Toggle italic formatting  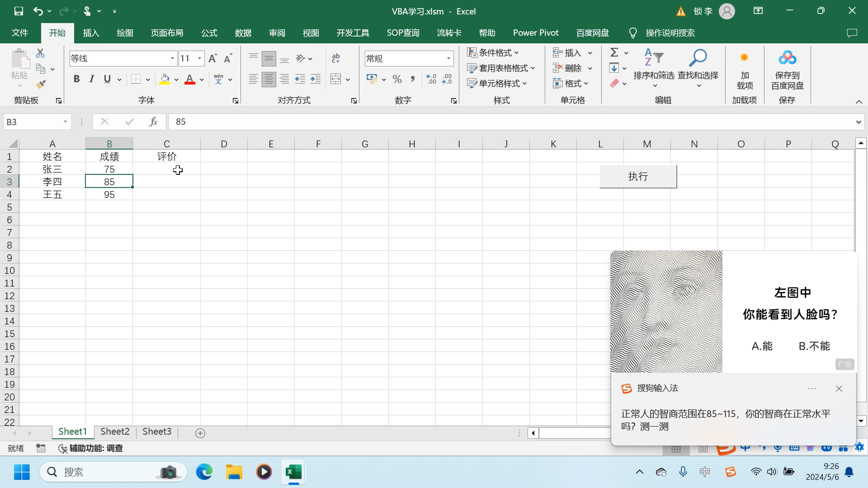[x=92, y=80]
